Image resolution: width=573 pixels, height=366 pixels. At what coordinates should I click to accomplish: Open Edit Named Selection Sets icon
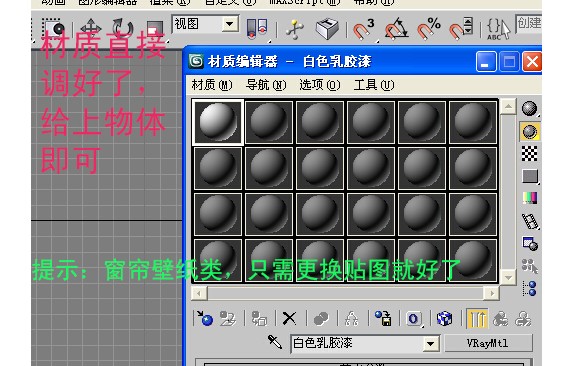pos(498,28)
